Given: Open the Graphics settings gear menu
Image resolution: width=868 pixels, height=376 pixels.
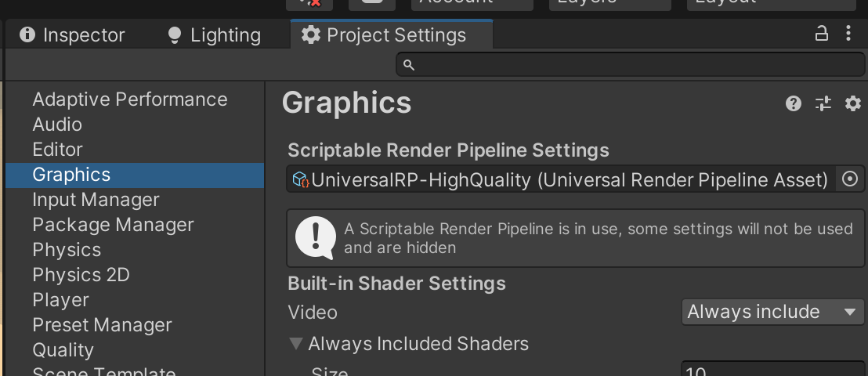Looking at the screenshot, I should [x=852, y=103].
